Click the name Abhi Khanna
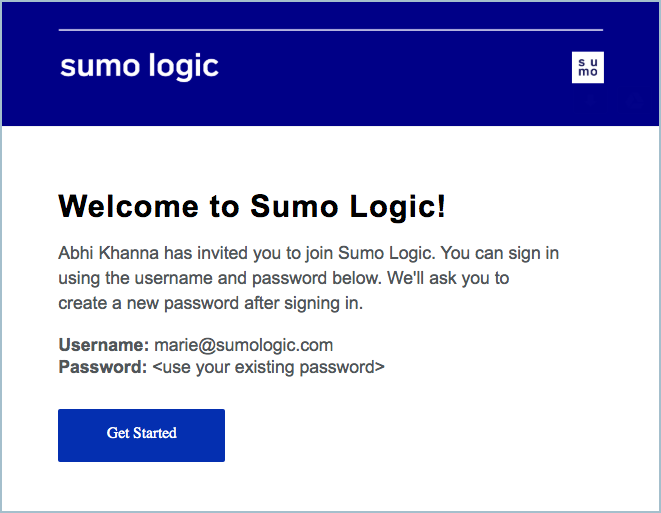The height and width of the screenshot is (513, 661). (x=105, y=253)
